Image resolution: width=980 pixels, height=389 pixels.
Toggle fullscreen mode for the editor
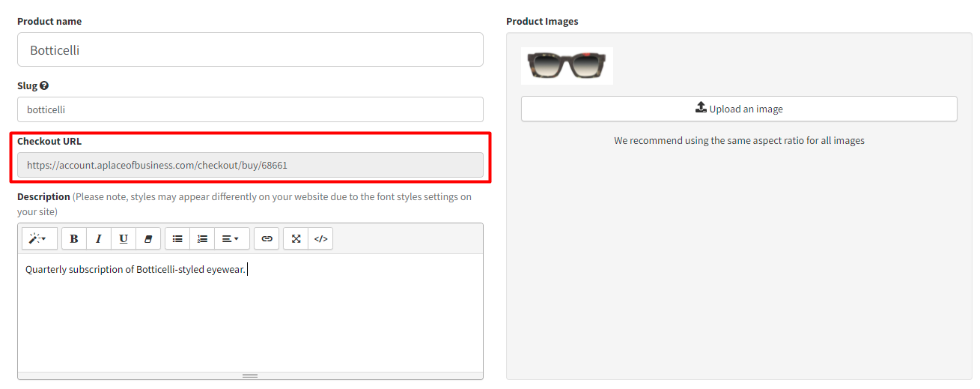point(296,238)
